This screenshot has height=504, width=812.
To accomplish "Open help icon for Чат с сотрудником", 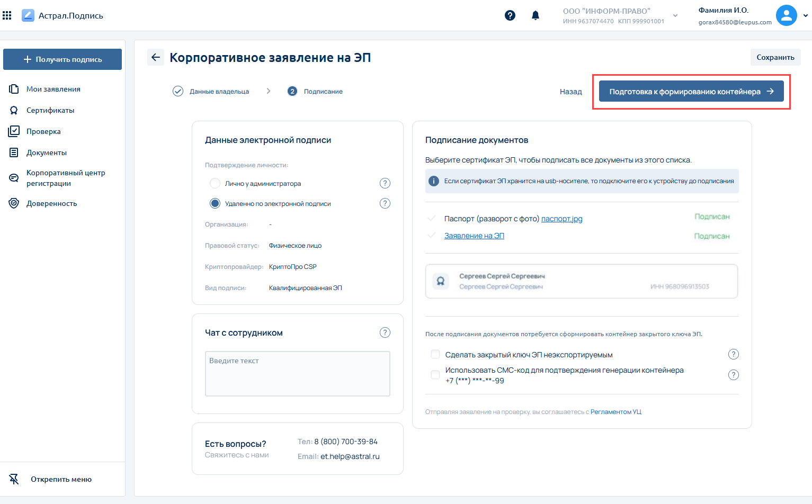I will (x=385, y=332).
